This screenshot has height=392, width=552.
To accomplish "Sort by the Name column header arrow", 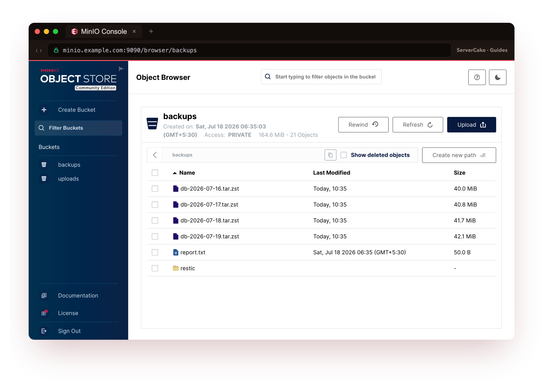I will click(175, 173).
